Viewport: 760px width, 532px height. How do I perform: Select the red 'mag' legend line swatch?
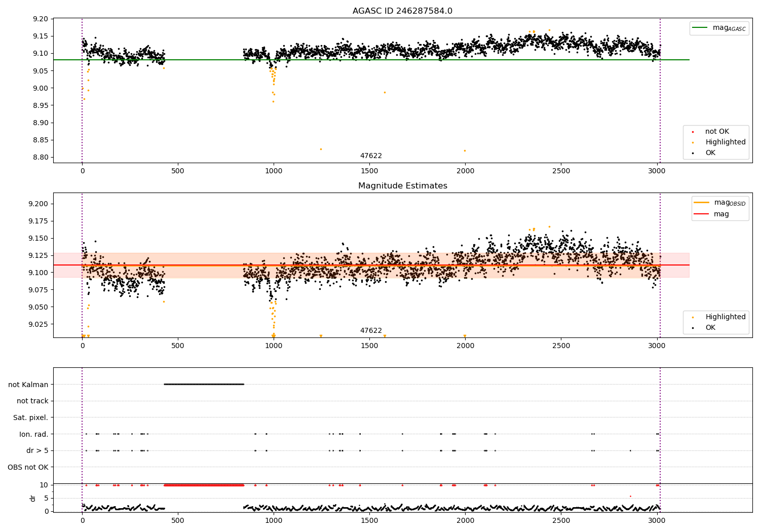702,214
